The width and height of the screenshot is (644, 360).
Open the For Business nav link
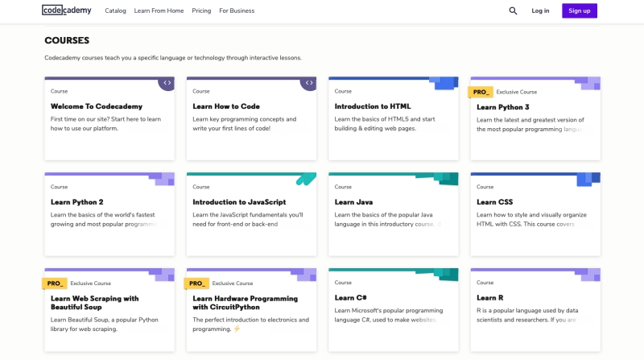click(237, 10)
